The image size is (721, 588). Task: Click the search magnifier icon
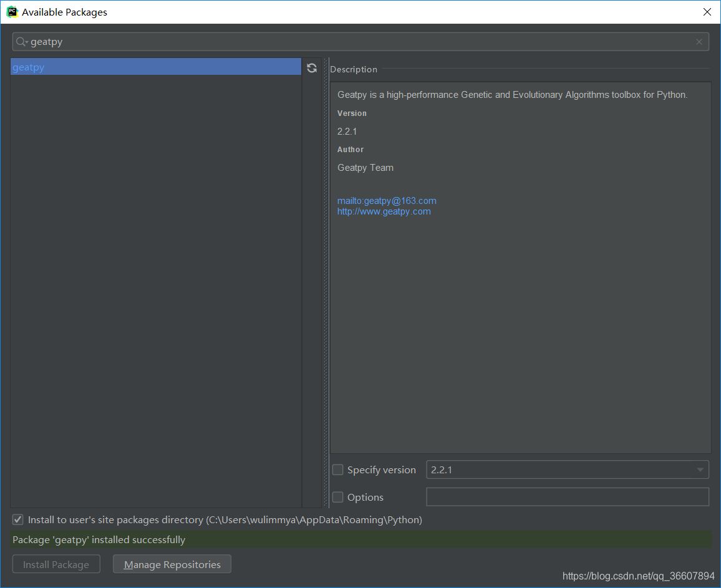click(x=21, y=42)
